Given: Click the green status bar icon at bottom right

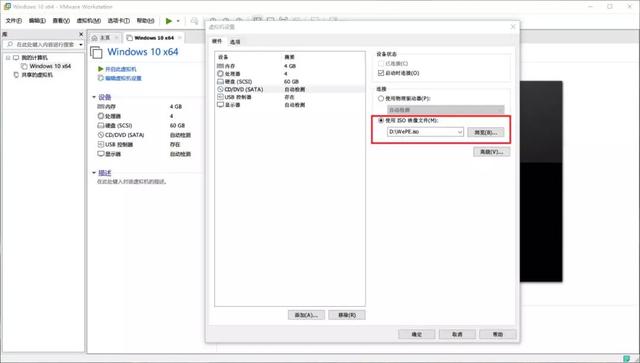Looking at the screenshot, I should pyautogui.click(x=627, y=359).
